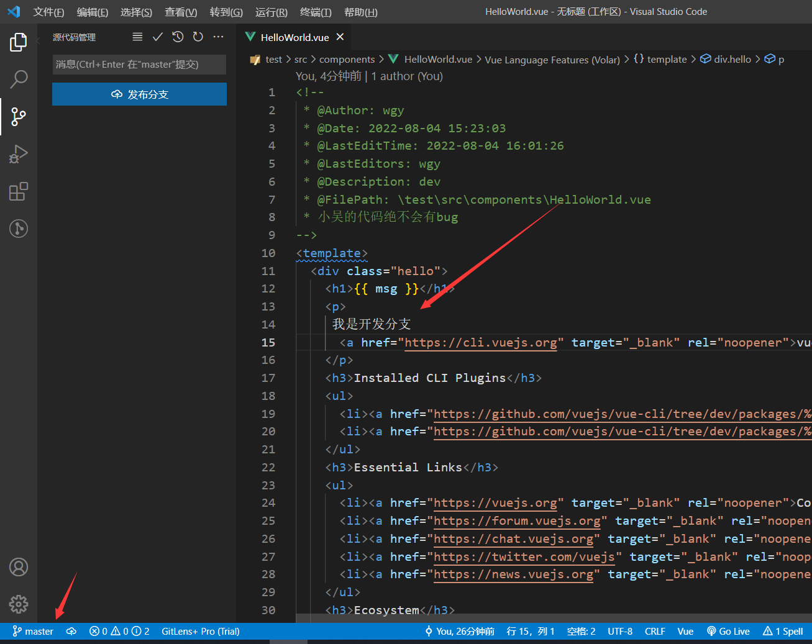Close the HelloWorld.vue editor tab
This screenshot has width=812, height=644.
point(340,37)
